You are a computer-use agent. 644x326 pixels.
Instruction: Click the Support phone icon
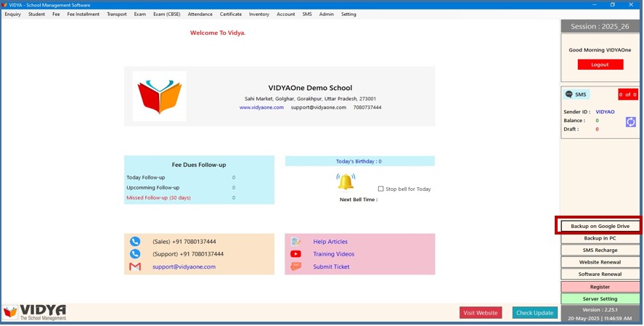click(x=135, y=253)
